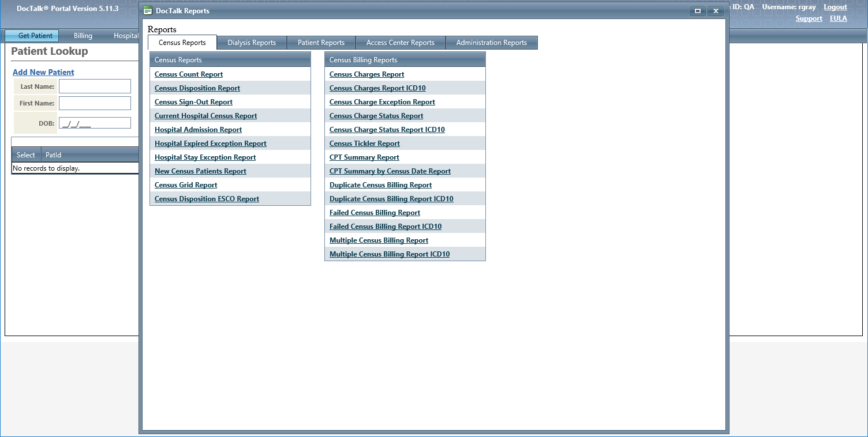Open Failed Census Billing Report ICD10

(385, 227)
